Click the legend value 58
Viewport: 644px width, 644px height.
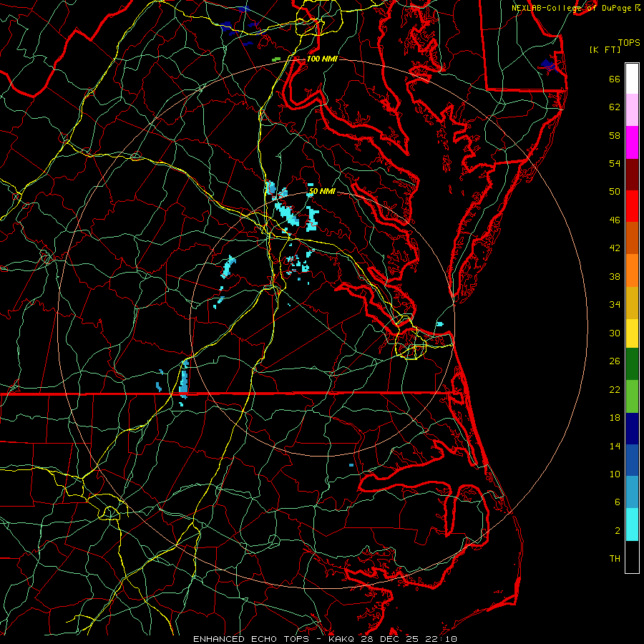click(615, 135)
